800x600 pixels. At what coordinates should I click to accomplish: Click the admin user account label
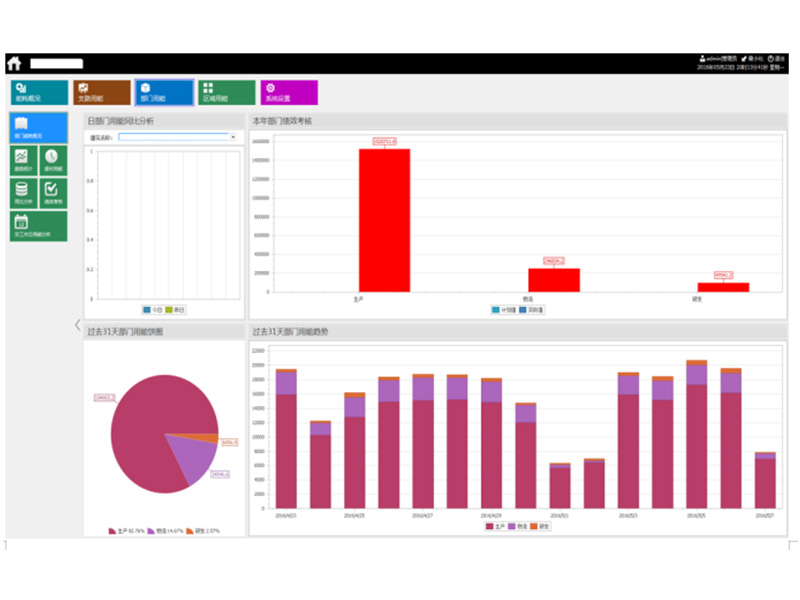point(718,59)
